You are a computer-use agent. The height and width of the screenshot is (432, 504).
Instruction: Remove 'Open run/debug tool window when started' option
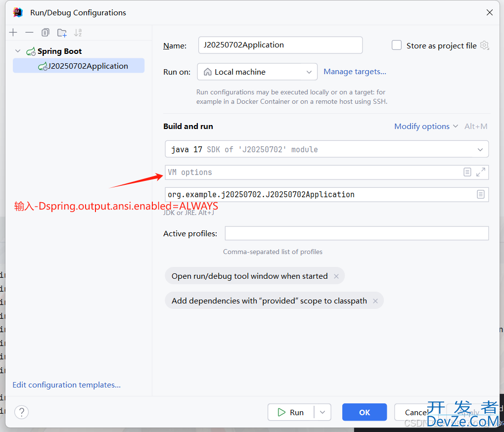click(x=336, y=276)
